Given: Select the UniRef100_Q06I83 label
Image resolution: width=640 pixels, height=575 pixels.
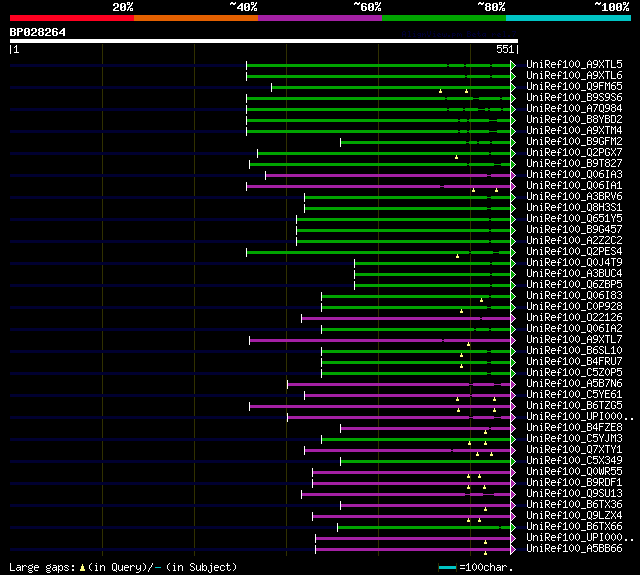Looking at the screenshot, I should 574,296.
